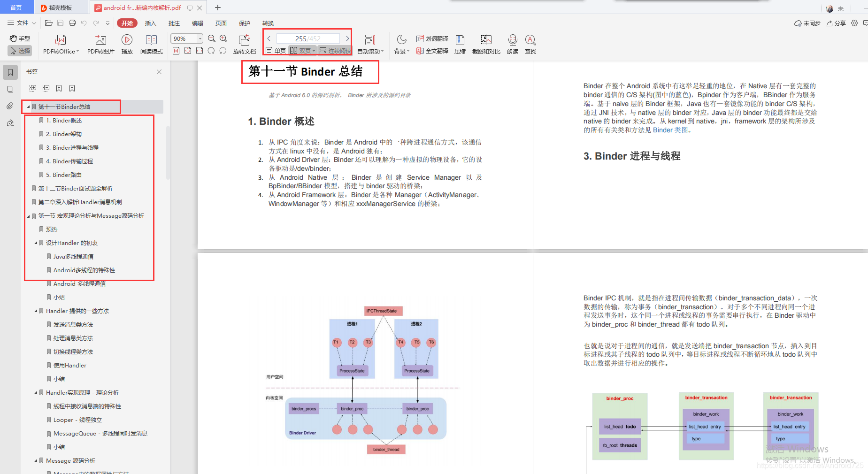Collapse all bookmarks icon

click(x=46, y=88)
